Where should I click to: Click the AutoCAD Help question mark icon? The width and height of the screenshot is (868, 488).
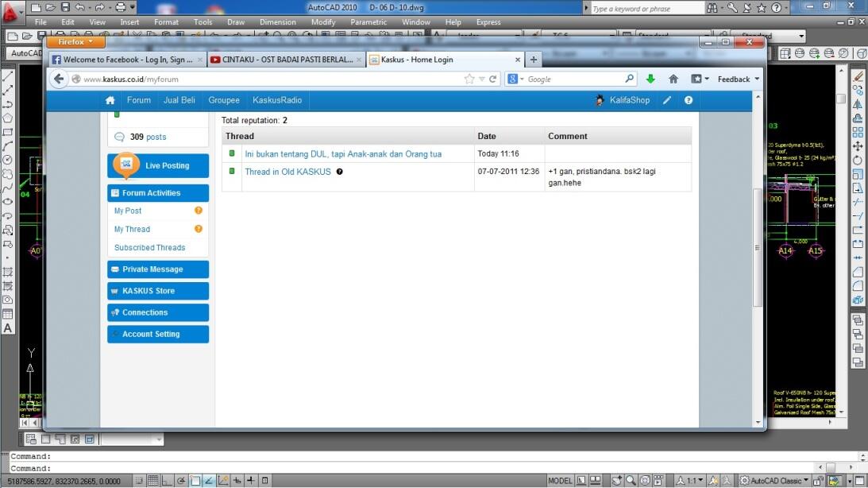(777, 8)
